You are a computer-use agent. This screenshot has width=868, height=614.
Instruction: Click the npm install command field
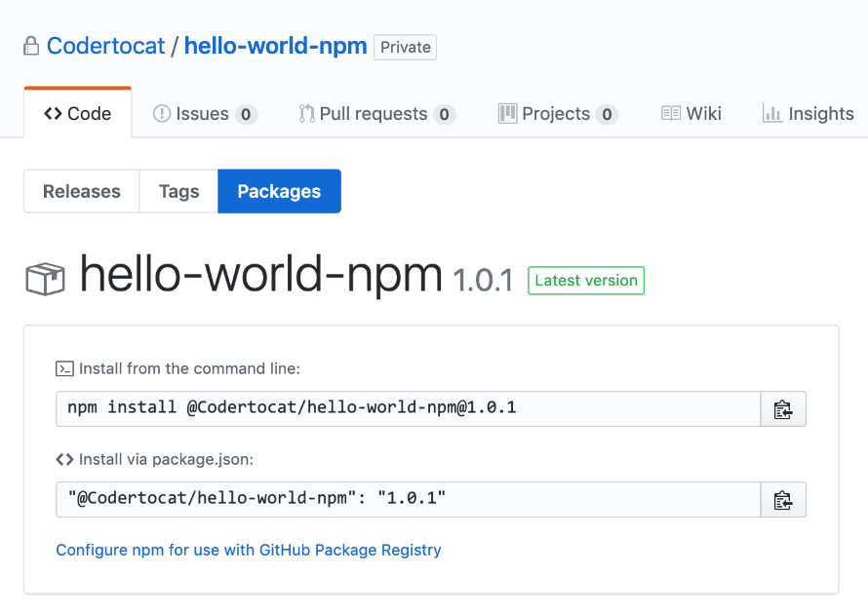[x=409, y=408]
